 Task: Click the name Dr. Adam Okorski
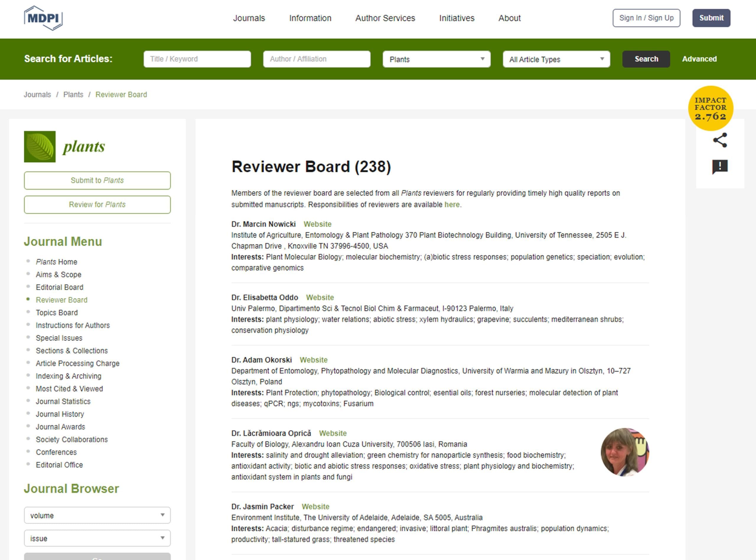tap(261, 360)
